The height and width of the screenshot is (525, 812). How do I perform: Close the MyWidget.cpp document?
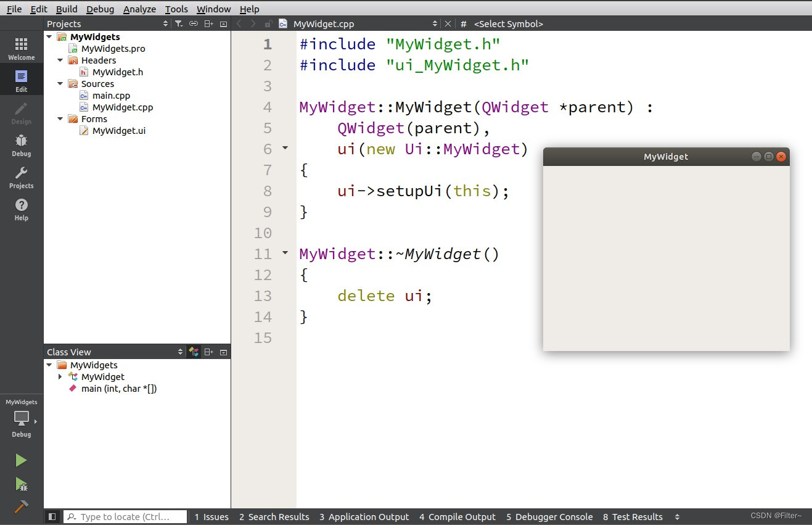point(448,23)
